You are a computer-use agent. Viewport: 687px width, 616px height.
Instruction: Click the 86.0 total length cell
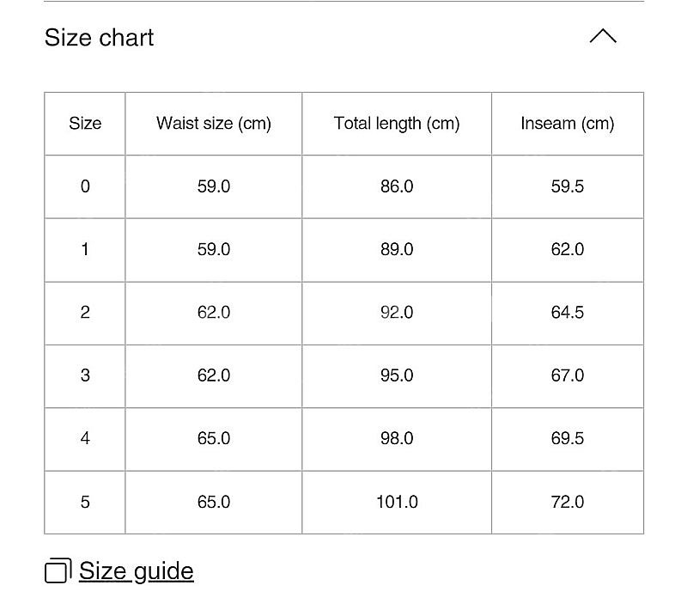click(x=397, y=186)
